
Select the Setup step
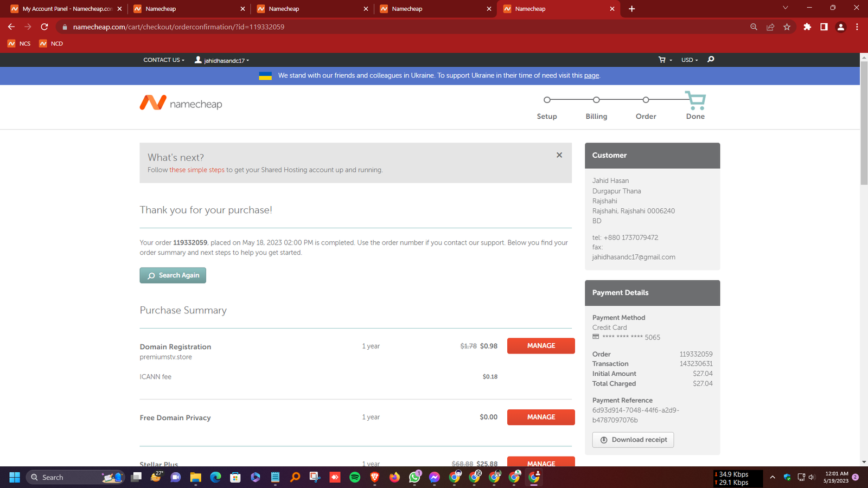point(547,107)
